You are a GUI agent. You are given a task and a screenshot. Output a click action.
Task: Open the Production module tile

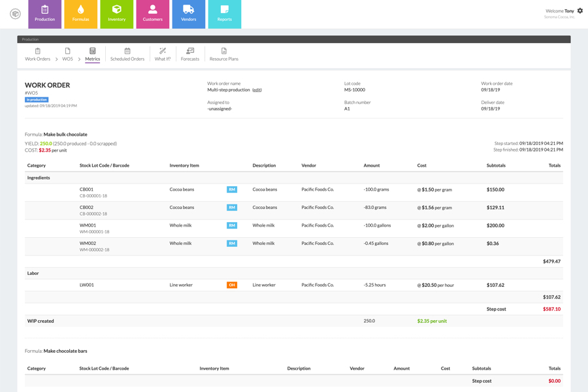point(44,14)
